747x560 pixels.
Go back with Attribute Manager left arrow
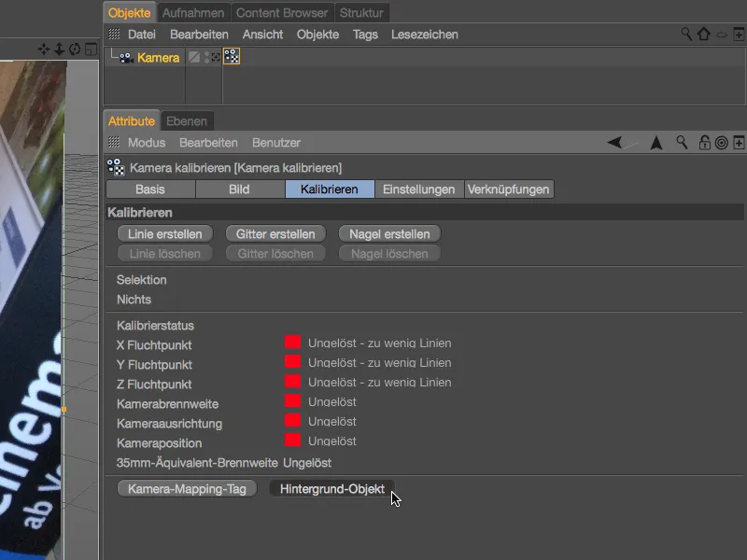pos(614,143)
